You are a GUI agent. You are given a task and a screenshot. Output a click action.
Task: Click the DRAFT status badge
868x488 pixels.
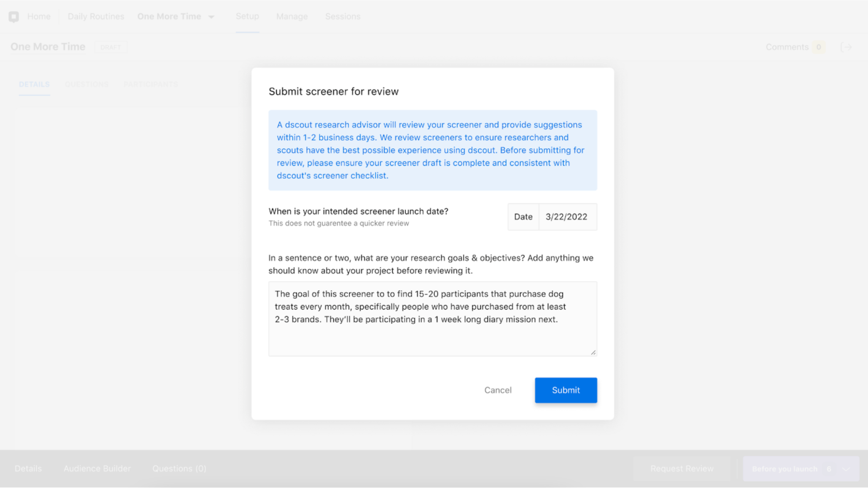[x=111, y=47]
